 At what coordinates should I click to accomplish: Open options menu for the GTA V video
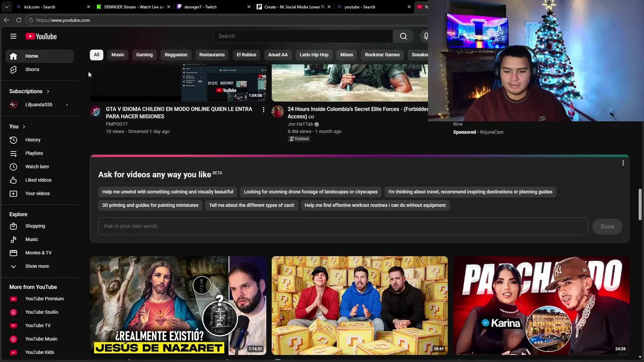click(263, 110)
